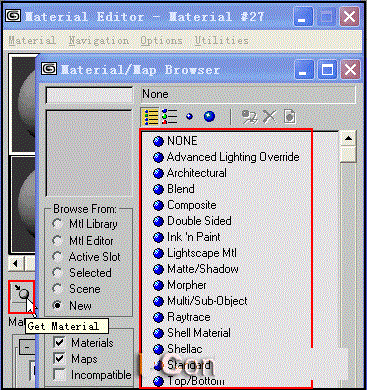Select the Blend material

click(x=174, y=189)
